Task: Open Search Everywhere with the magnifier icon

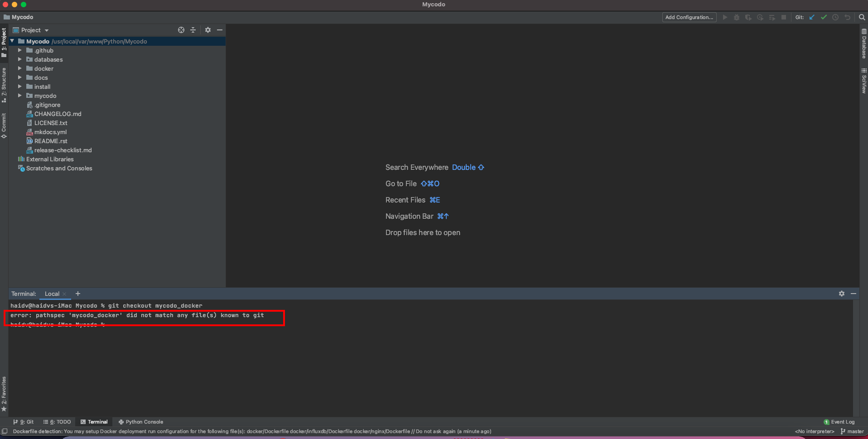Action: point(861,17)
